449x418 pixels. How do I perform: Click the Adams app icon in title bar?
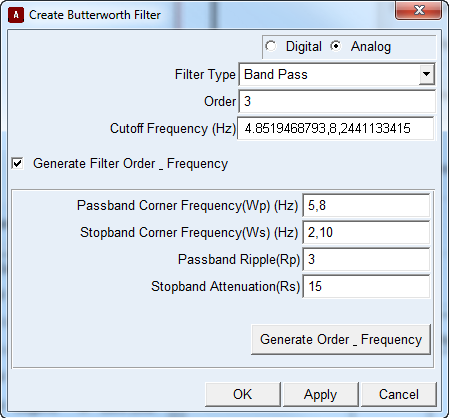(x=16, y=15)
